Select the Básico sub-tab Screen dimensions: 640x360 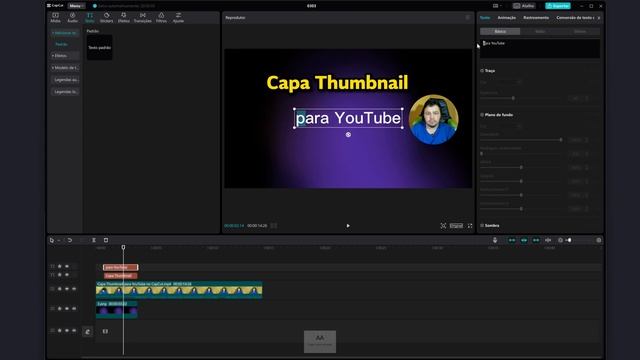tap(500, 31)
